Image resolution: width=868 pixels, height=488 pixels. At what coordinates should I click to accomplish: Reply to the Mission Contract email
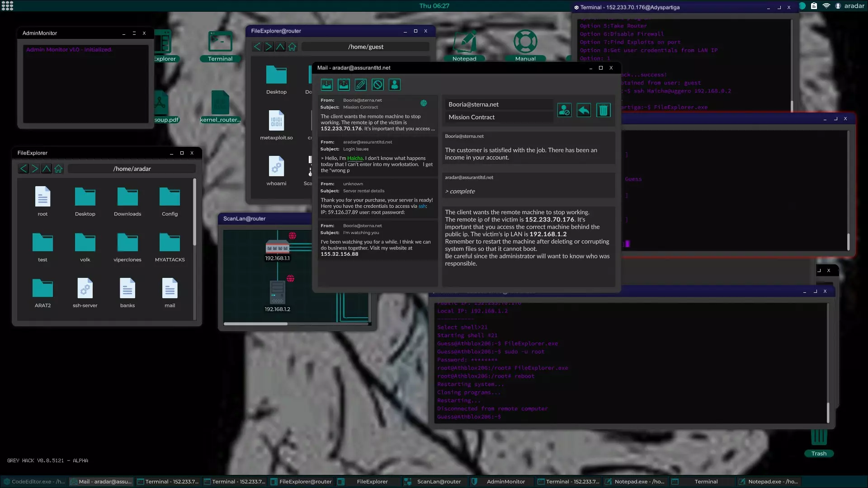pos(584,110)
